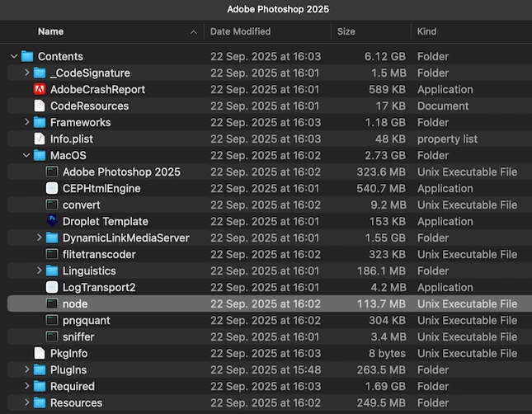The width and height of the screenshot is (532, 414).
Task: Select the convert file name
Action: (82, 205)
